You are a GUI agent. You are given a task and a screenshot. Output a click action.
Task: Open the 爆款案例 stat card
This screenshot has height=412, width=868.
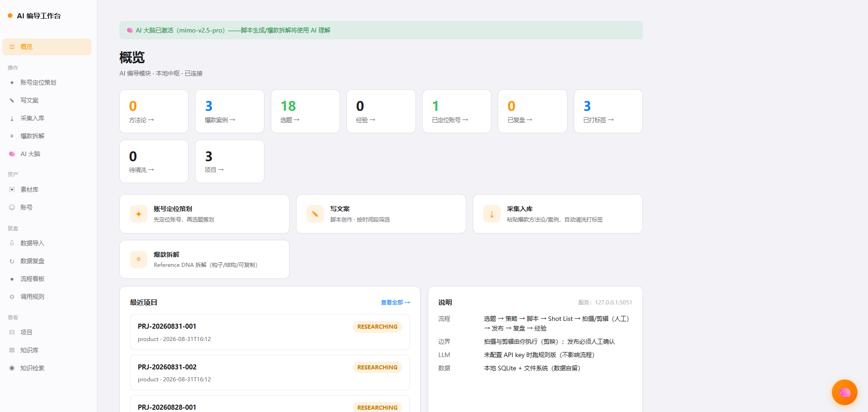[230, 111]
